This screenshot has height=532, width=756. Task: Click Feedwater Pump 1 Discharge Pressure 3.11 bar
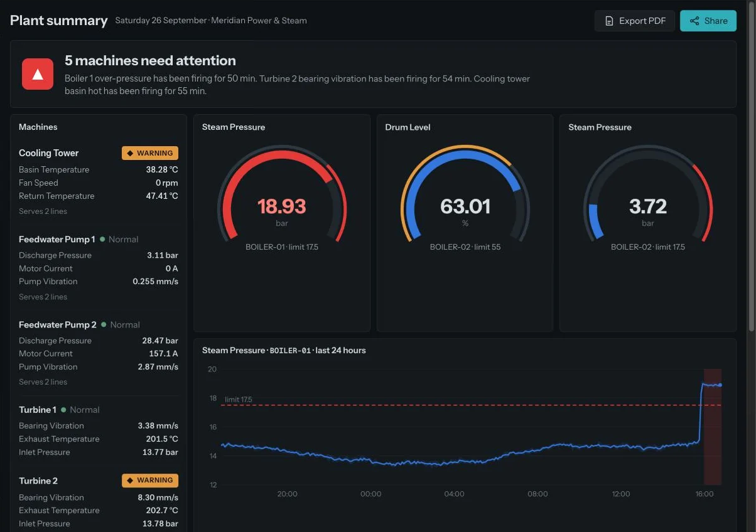point(163,255)
